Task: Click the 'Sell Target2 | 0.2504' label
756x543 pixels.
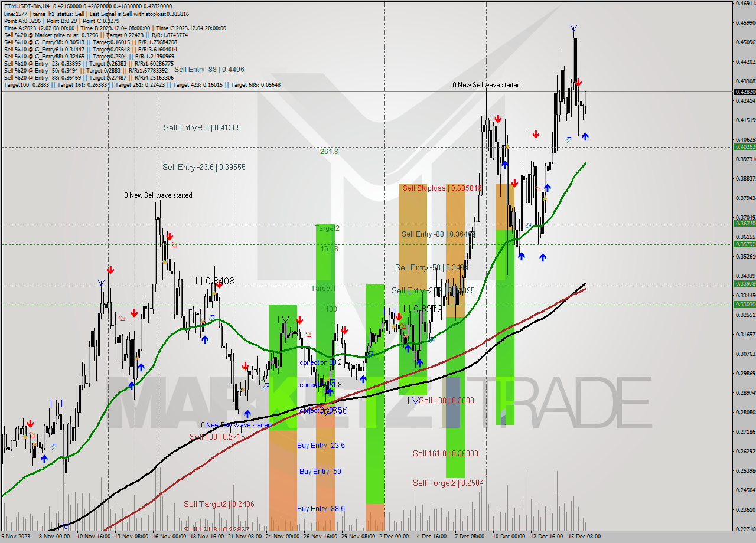Action: click(x=448, y=483)
